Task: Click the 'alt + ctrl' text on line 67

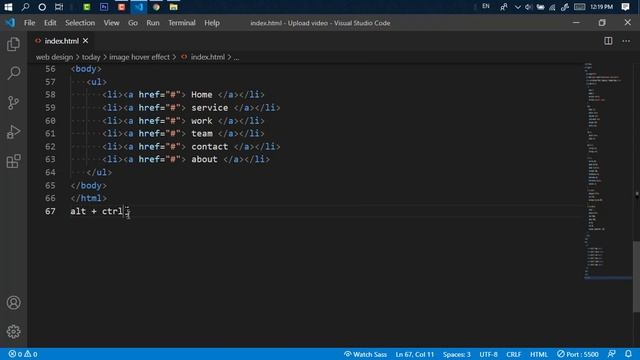Action: [x=97, y=211]
